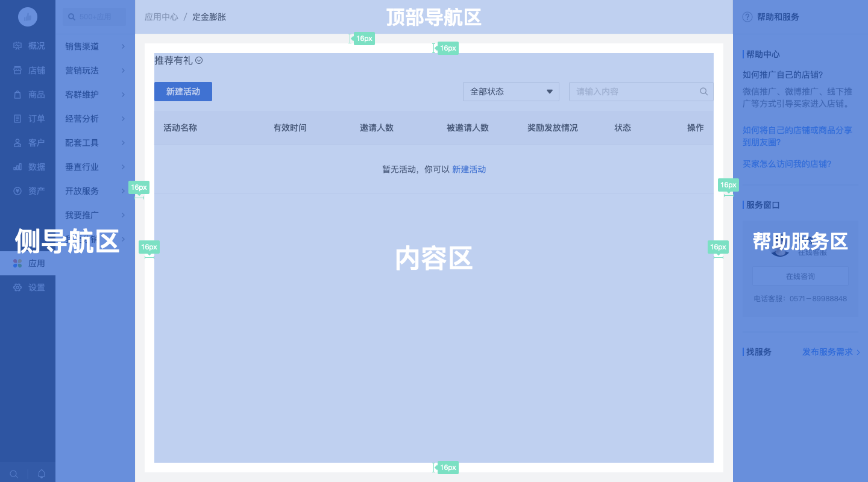
Task: Open the 数据 data analytics icon
Action: 19,166
